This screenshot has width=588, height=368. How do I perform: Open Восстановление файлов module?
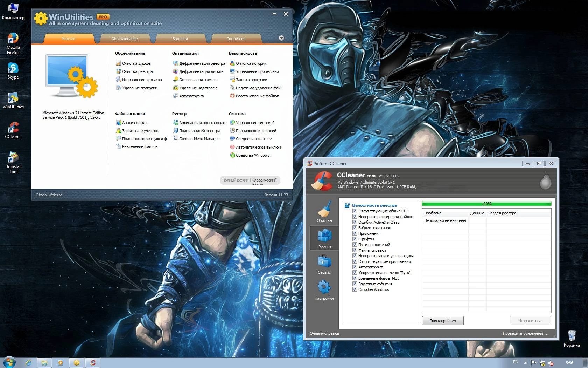click(x=254, y=96)
